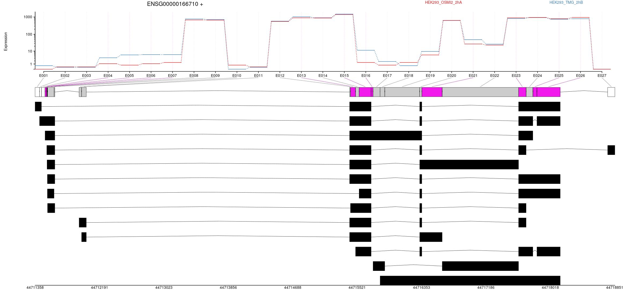Select the HEK293_OSMI2_2hA legend label

(x=443, y=2)
